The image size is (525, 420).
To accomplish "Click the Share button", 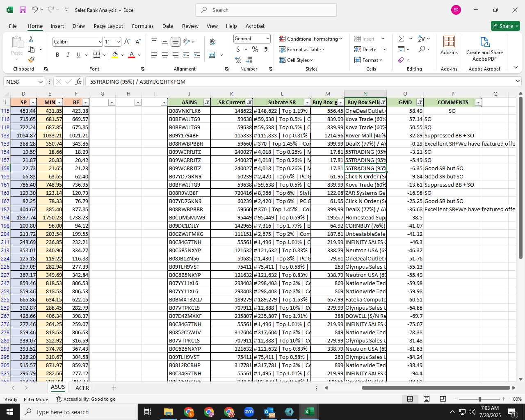I will tap(505, 26).
